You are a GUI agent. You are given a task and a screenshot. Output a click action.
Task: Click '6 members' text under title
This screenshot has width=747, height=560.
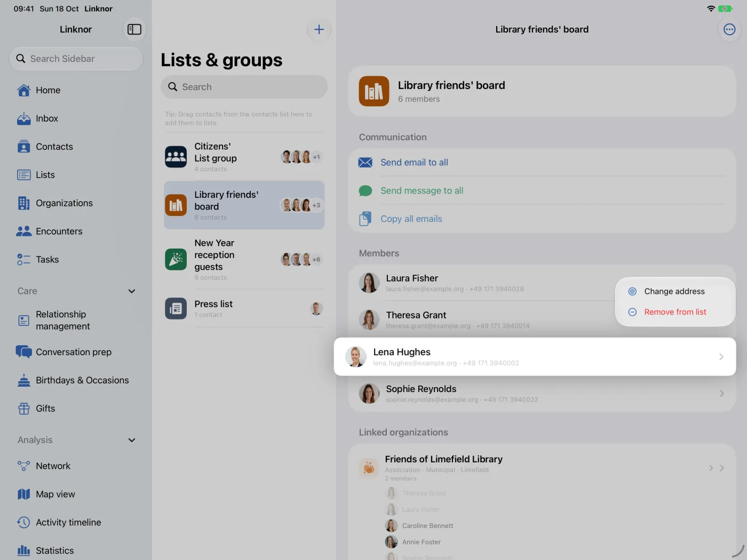419,99
